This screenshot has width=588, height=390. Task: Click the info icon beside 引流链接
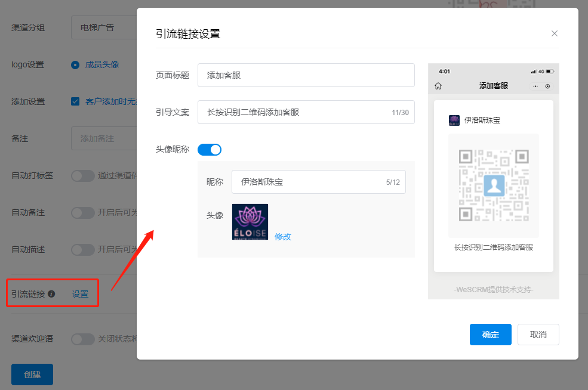pos(51,294)
